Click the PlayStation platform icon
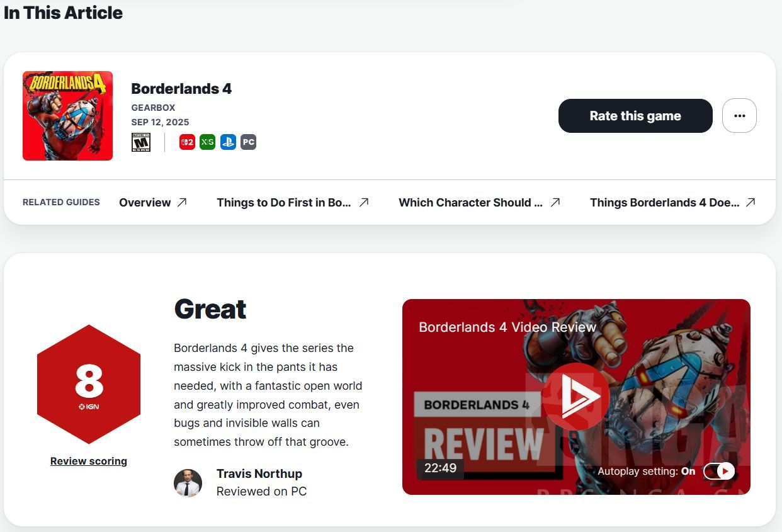 (x=228, y=142)
